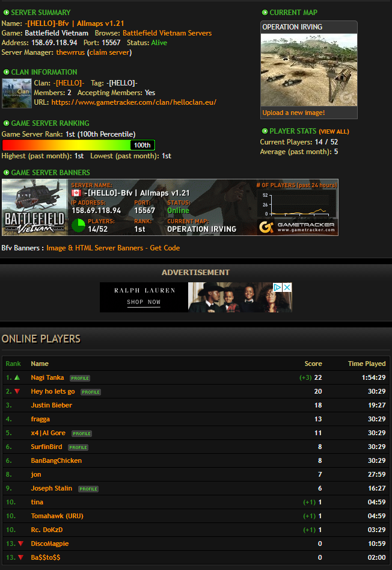This screenshot has width=392, height=570.
Task: Click the green Clan Information section icon
Action: coord(6,72)
